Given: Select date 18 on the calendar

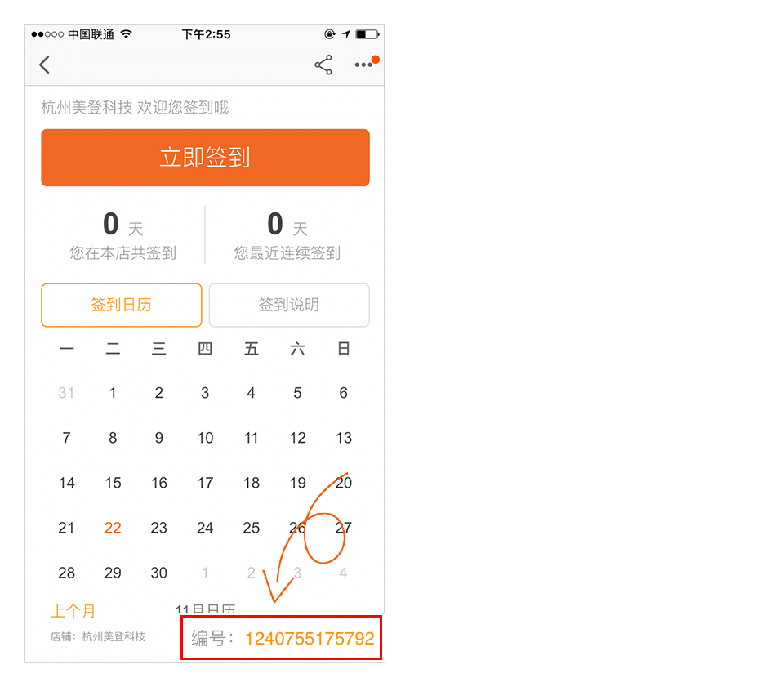Looking at the screenshot, I should pyautogui.click(x=251, y=483).
